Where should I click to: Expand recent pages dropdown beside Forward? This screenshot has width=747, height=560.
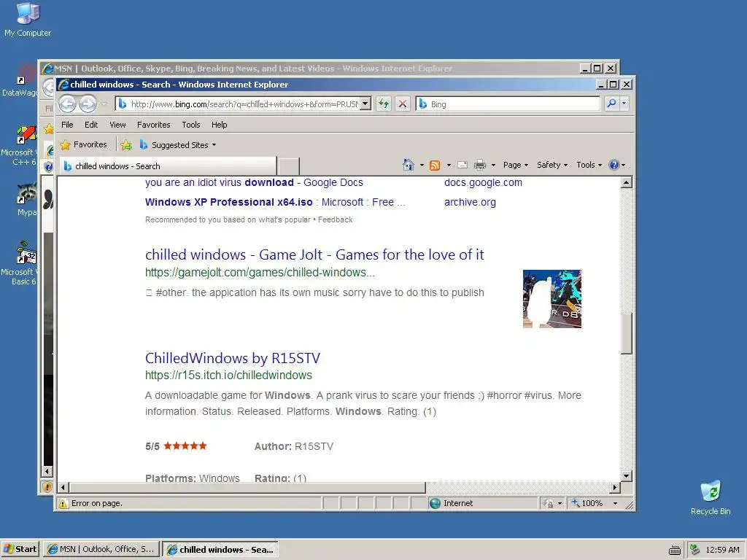pos(104,104)
